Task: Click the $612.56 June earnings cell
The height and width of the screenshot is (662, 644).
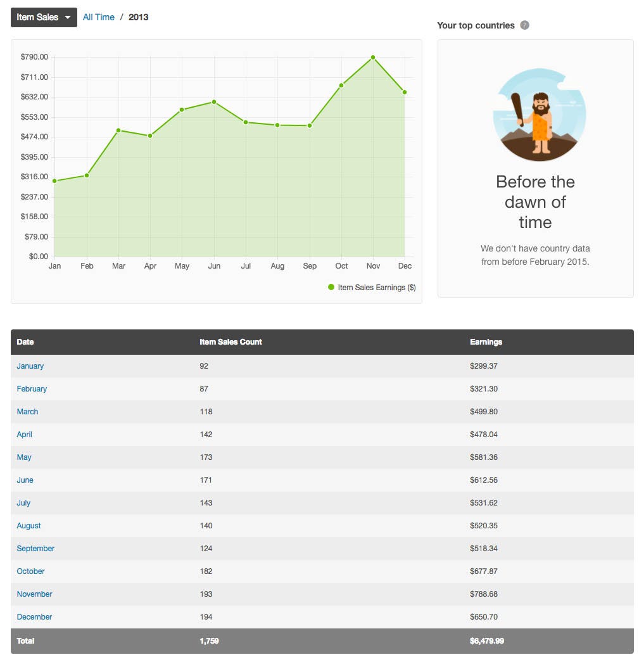Action: (484, 480)
